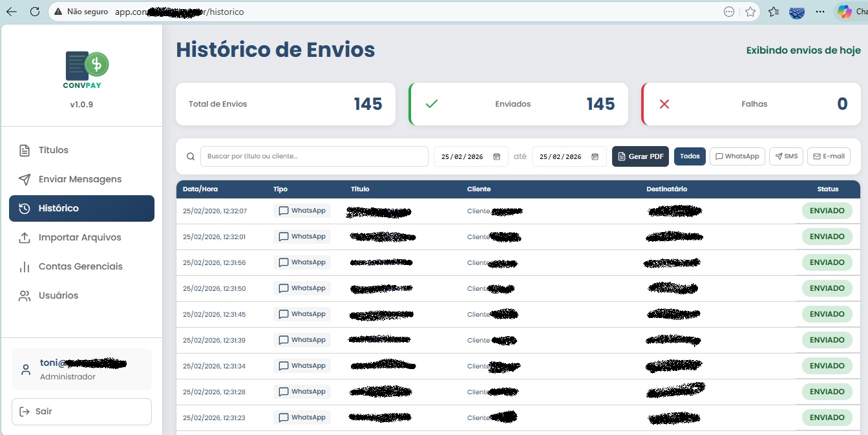The image size is (868, 435).
Task: Click the search magnifier icon
Action: (190, 156)
